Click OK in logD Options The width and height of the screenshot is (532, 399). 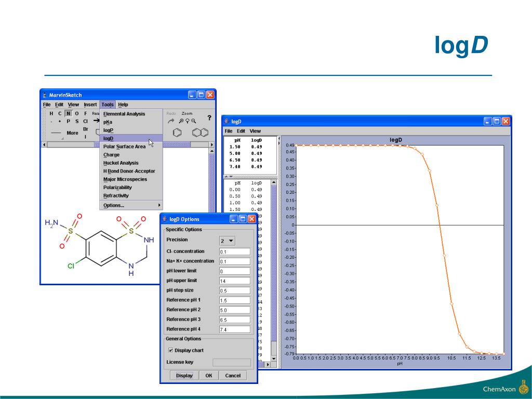point(209,376)
